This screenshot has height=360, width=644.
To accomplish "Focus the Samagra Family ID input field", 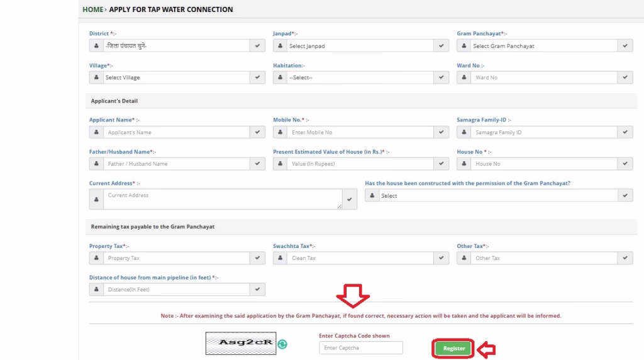I will pyautogui.click(x=544, y=132).
